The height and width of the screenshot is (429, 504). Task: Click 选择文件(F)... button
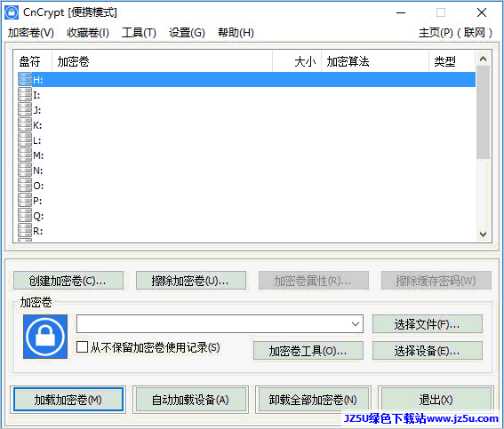point(428,324)
